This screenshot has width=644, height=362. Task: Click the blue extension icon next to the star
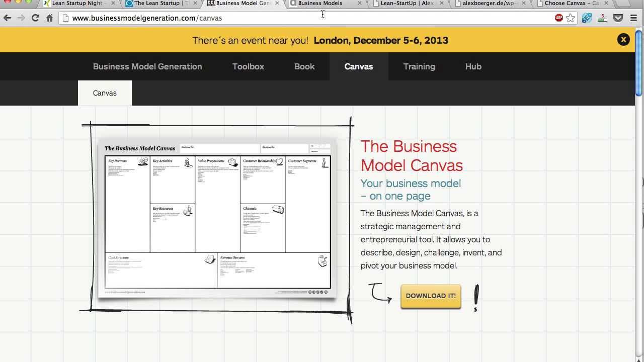pos(587,18)
